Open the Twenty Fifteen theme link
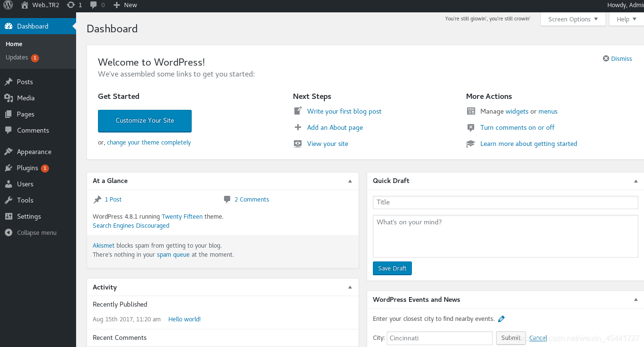Viewport: 644px width, 347px height. [x=182, y=216]
